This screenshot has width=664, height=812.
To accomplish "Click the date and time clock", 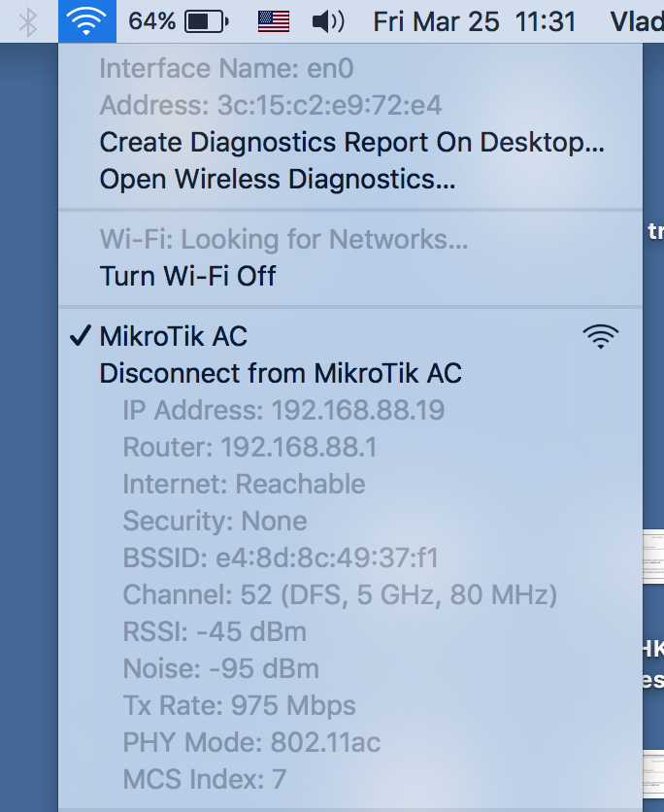I will [474, 21].
